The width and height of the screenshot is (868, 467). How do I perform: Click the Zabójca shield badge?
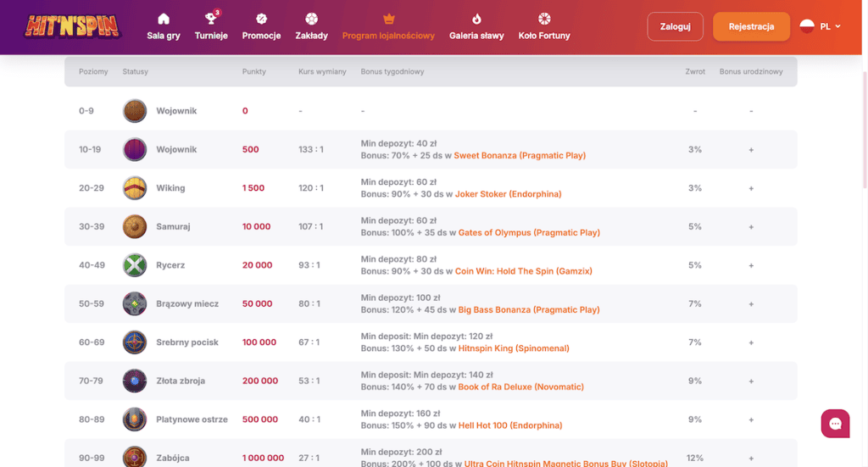click(135, 457)
